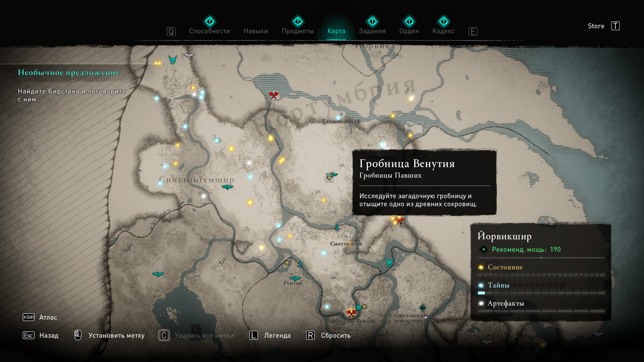Open the Орден tab
This screenshot has width=644, height=362.
(x=409, y=31)
